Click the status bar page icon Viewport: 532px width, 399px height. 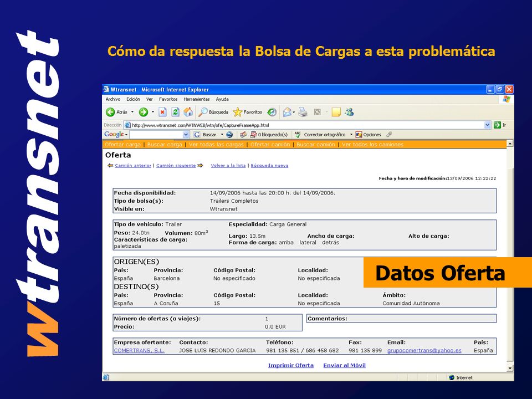point(106,377)
